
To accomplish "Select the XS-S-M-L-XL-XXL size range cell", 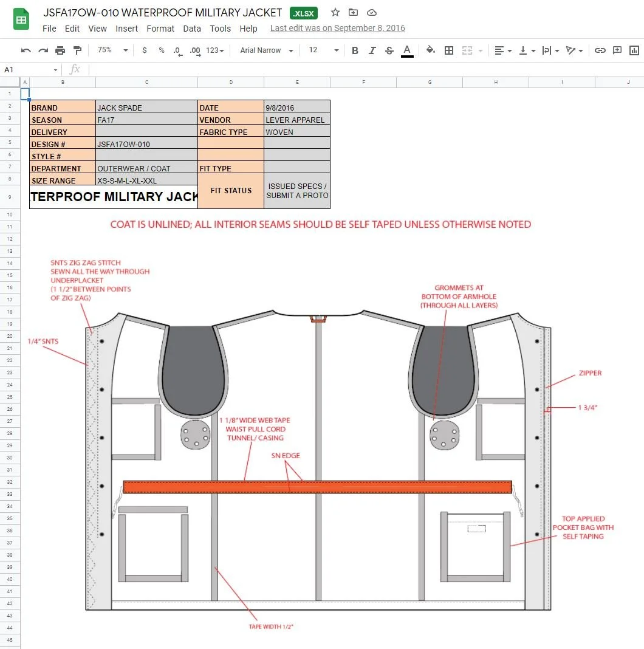I will [146, 180].
